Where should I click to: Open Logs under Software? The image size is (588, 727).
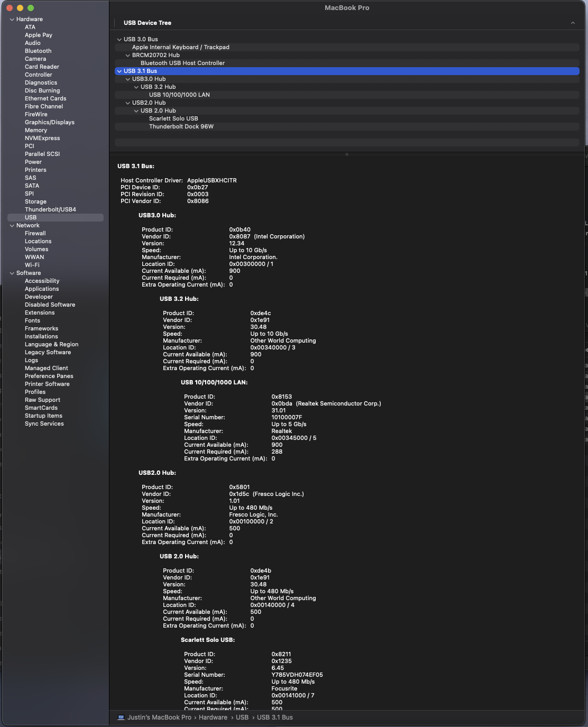[31, 361]
